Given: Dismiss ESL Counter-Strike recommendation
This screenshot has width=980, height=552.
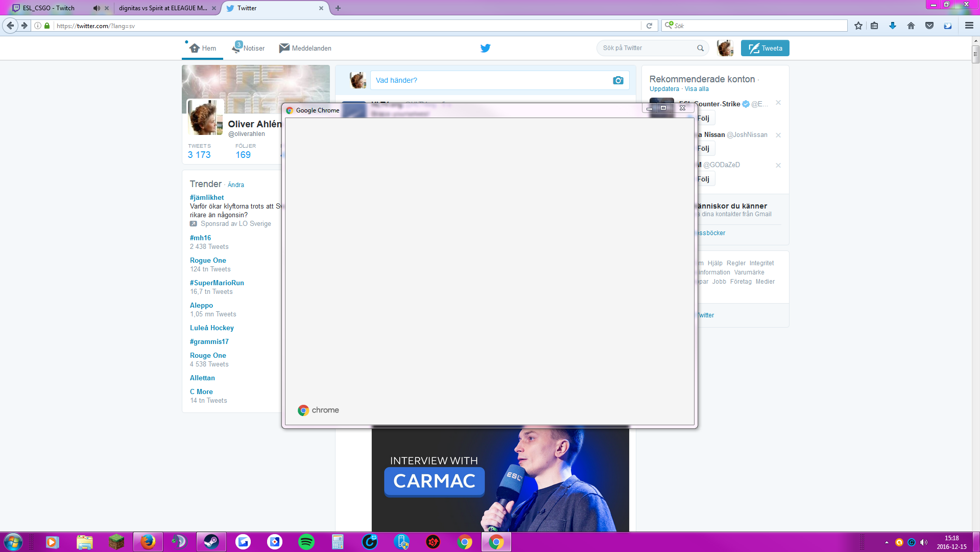Looking at the screenshot, I should click(778, 103).
